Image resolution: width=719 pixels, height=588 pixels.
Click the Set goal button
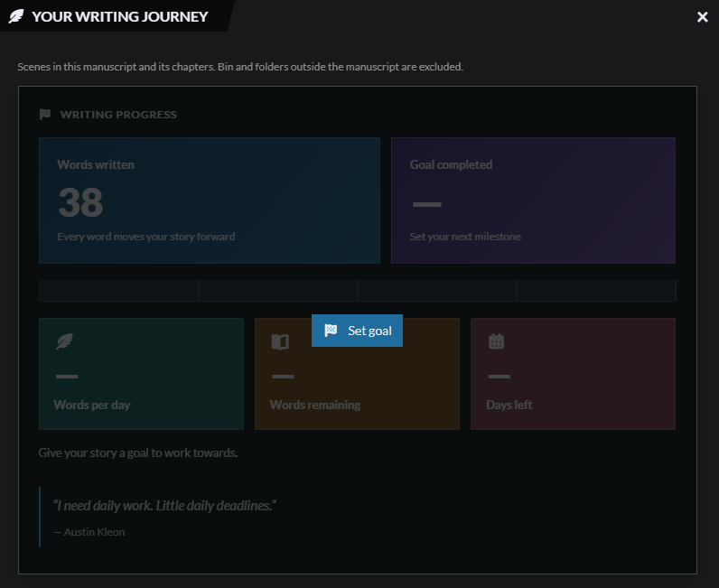tap(357, 331)
